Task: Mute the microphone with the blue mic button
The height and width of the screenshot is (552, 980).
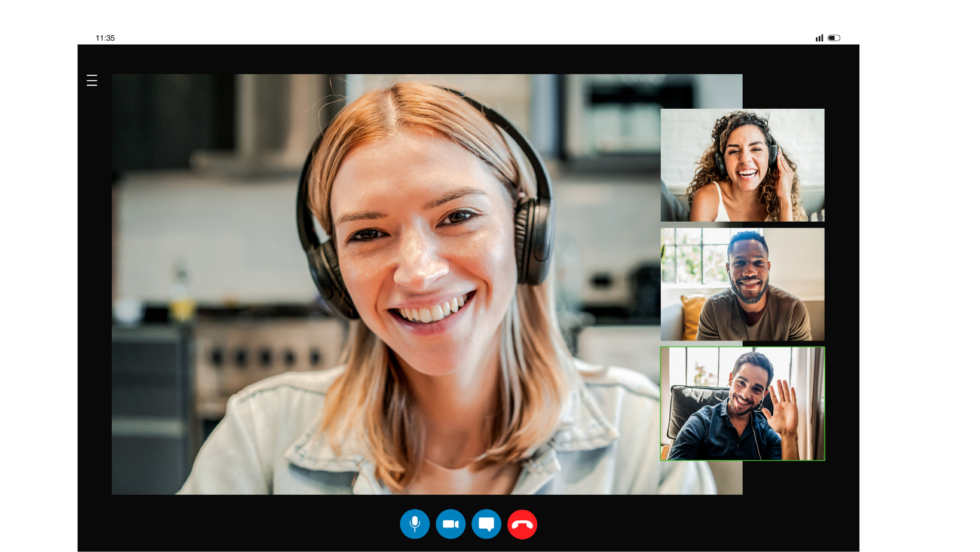Action: 415,524
